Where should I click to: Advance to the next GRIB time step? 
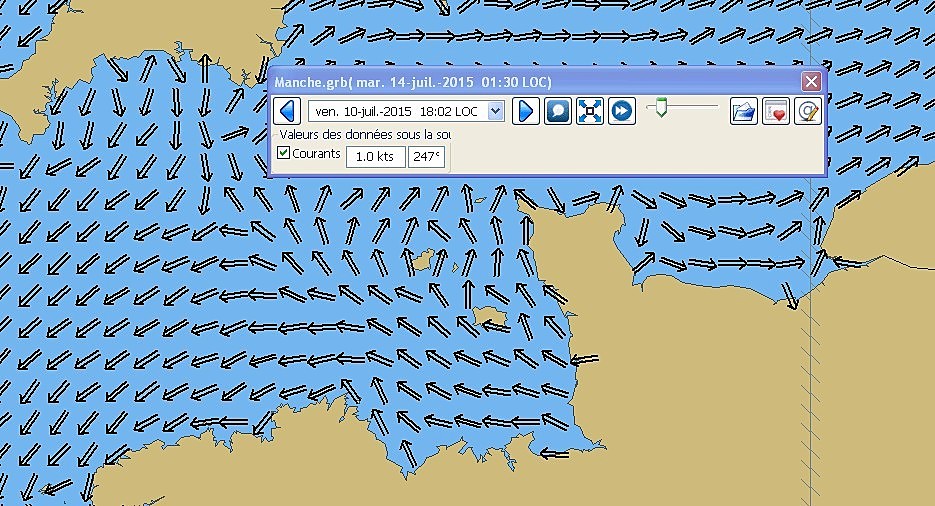(526, 111)
